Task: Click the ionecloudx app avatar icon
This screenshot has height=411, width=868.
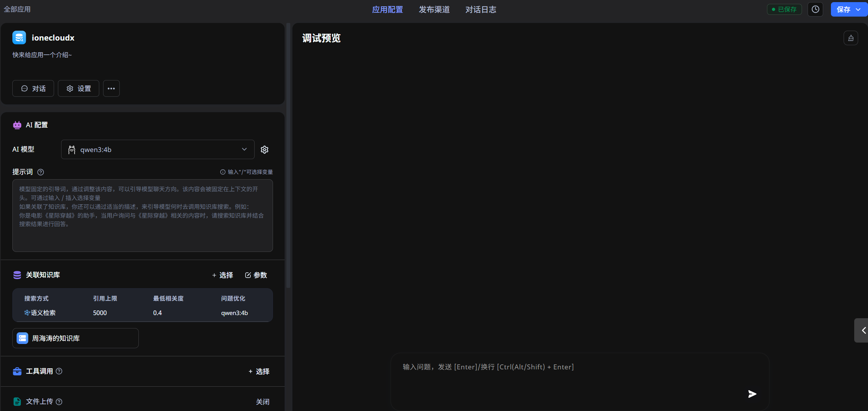Action: 19,37
